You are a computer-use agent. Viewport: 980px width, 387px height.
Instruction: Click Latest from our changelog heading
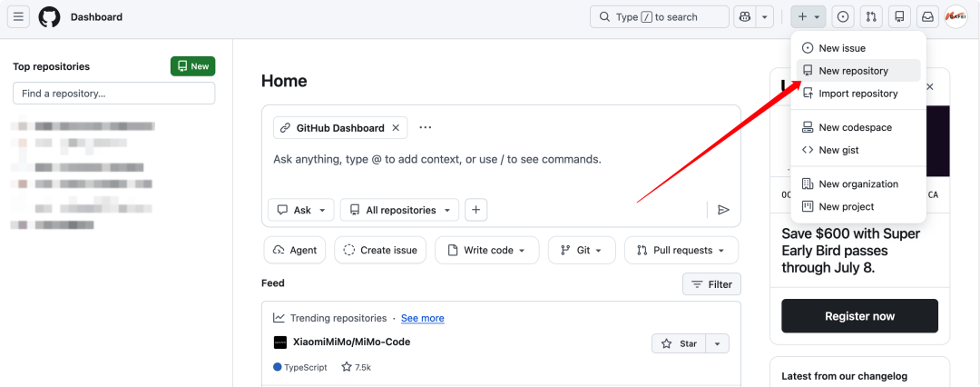coord(845,376)
